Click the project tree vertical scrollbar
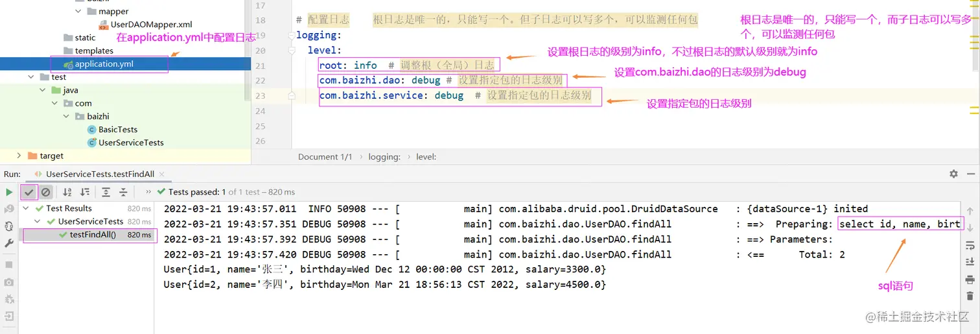The height and width of the screenshot is (334, 980). click(247, 51)
